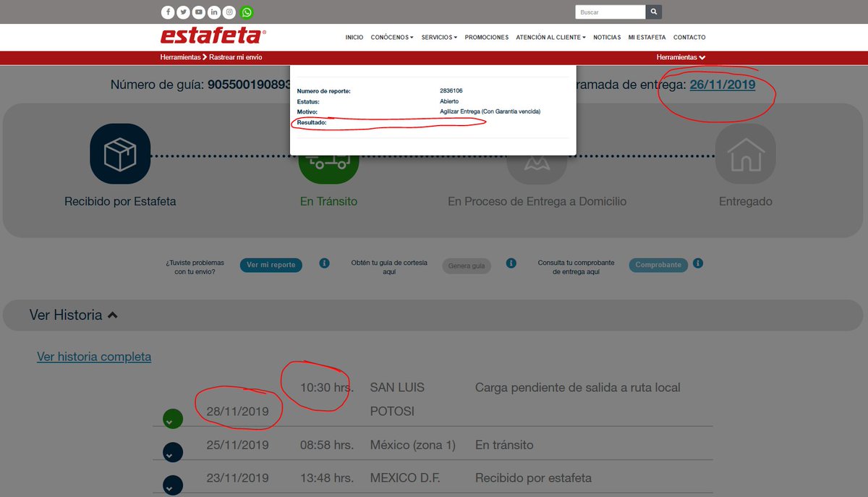
Task: Open the YouTube social icon
Action: coord(199,12)
